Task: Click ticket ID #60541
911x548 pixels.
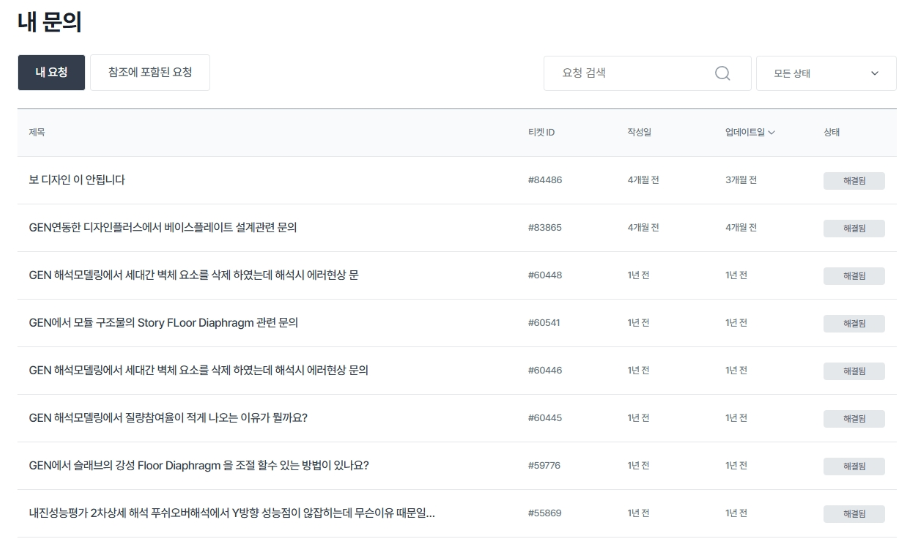Action: pyautogui.click(x=544, y=323)
